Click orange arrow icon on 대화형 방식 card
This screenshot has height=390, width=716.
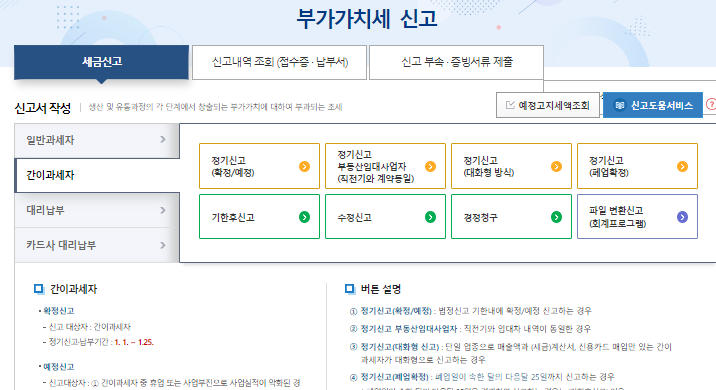[556, 166]
